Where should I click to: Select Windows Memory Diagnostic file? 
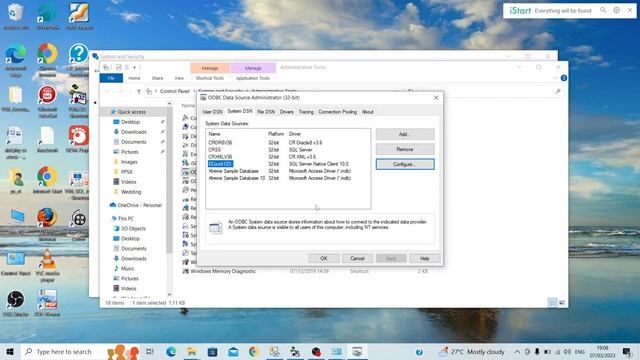tap(223, 271)
